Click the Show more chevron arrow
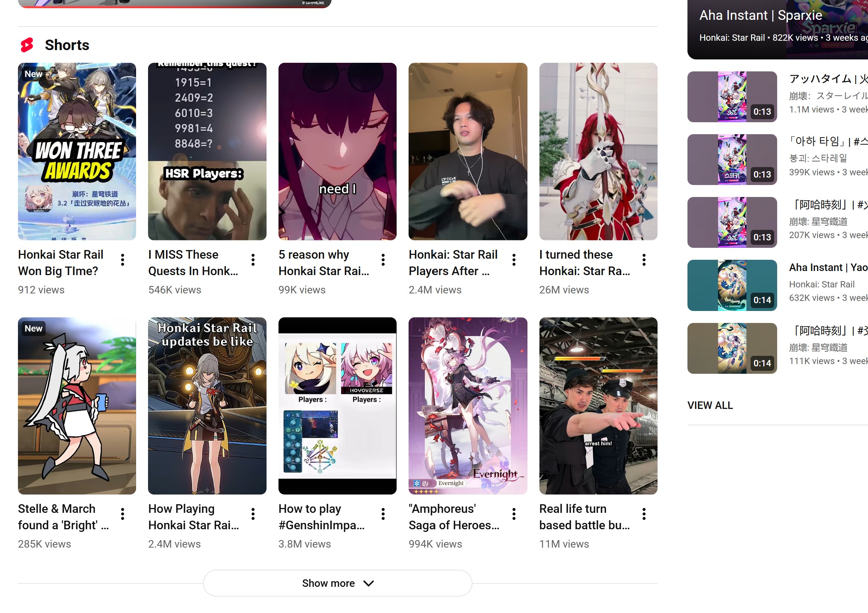The width and height of the screenshot is (868, 613). (368, 583)
